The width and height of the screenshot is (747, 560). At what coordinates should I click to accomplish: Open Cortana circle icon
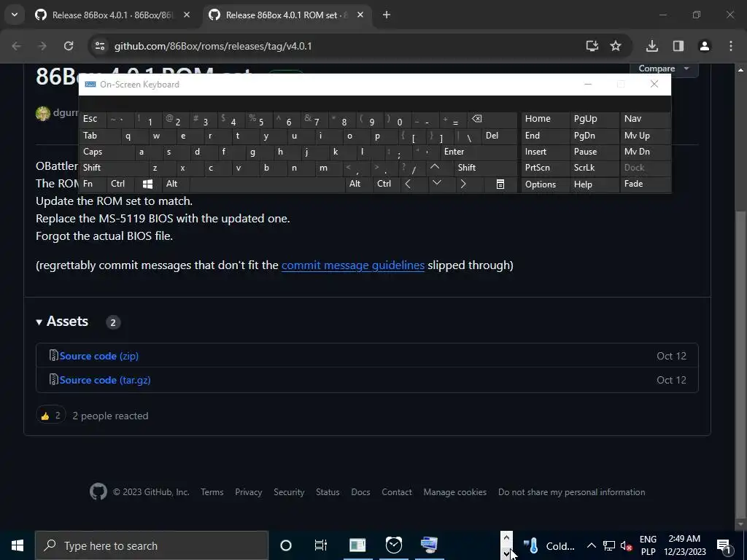(286, 545)
